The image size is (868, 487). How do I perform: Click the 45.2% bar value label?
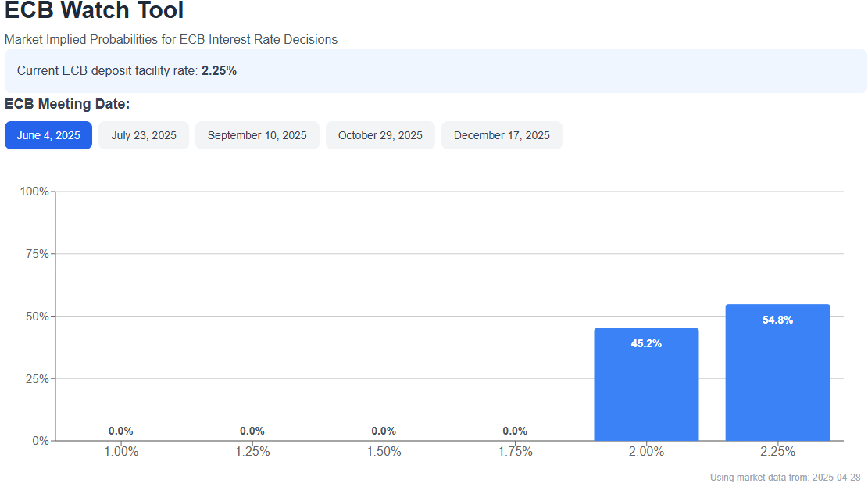(x=646, y=343)
